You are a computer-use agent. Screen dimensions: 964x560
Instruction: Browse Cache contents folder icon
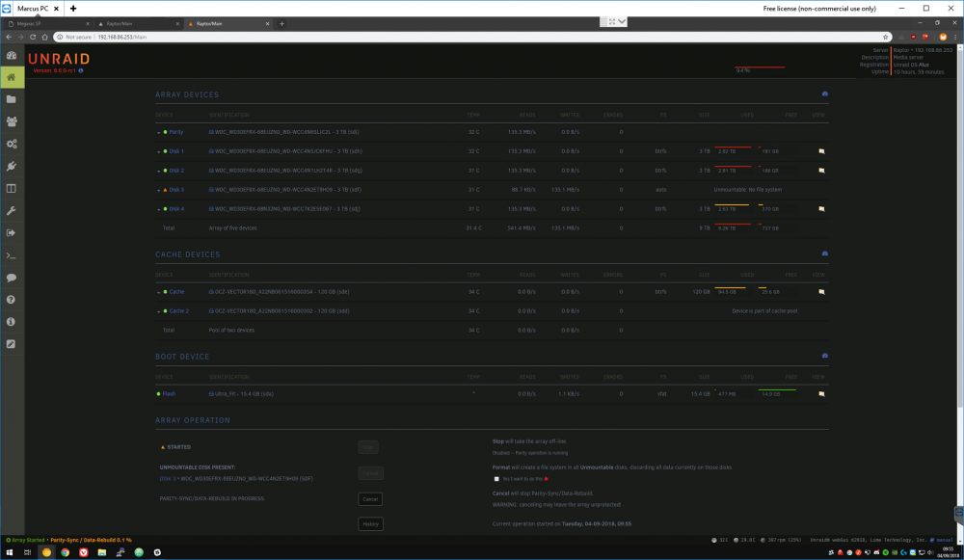(821, 292)
